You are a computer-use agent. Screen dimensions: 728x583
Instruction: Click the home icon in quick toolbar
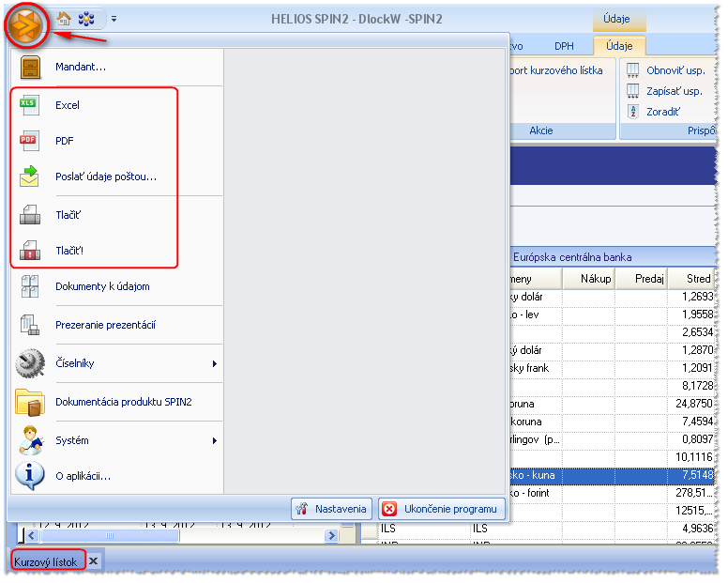[64, 19]
